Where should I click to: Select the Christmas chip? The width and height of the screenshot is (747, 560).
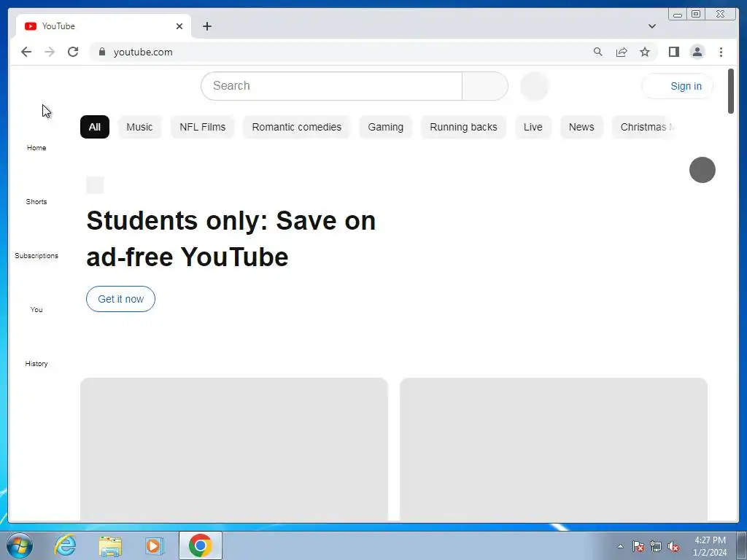(643, 127)
